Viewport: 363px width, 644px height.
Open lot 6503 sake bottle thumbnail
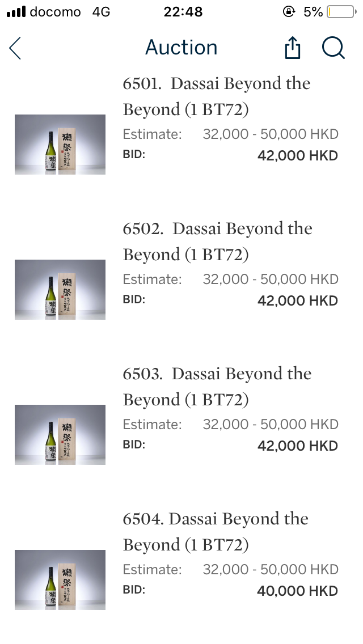[x=60, y=434]
